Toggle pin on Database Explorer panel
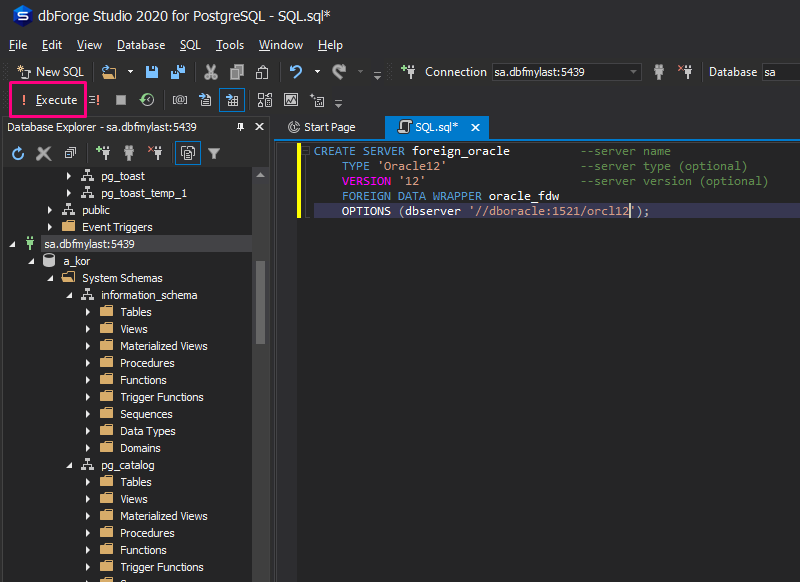The image size is (800, 582). tap(240, 127)
